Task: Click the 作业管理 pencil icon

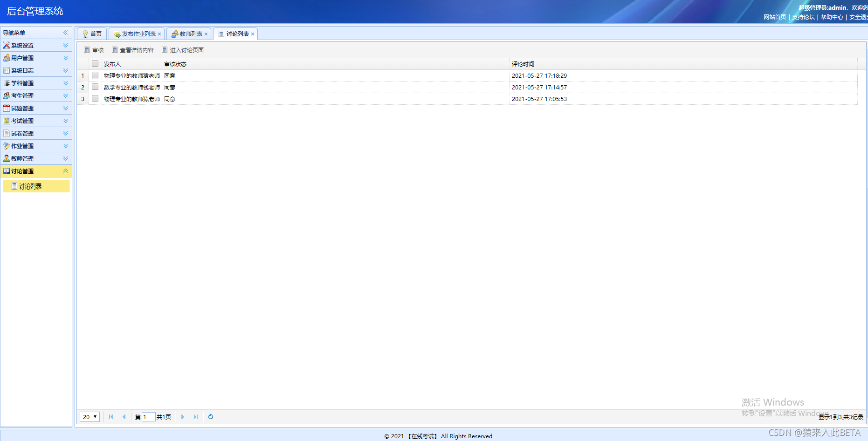Action: [7, 146]
